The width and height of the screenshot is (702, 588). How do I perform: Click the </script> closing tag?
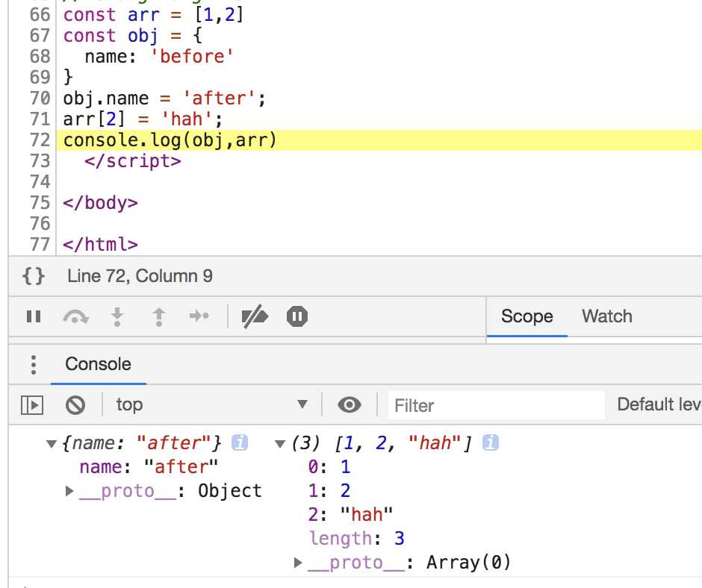pos(132,161)
